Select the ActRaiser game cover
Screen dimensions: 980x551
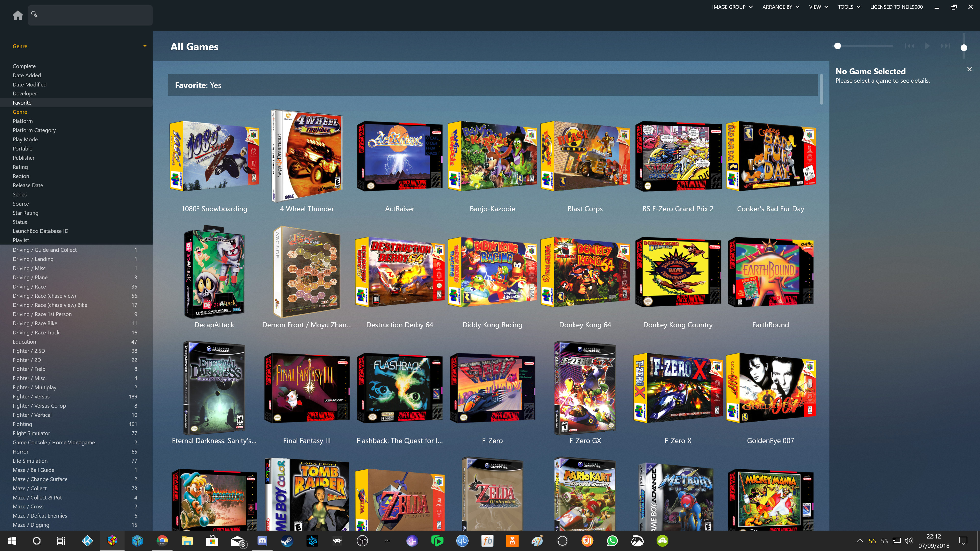point(399,156)
